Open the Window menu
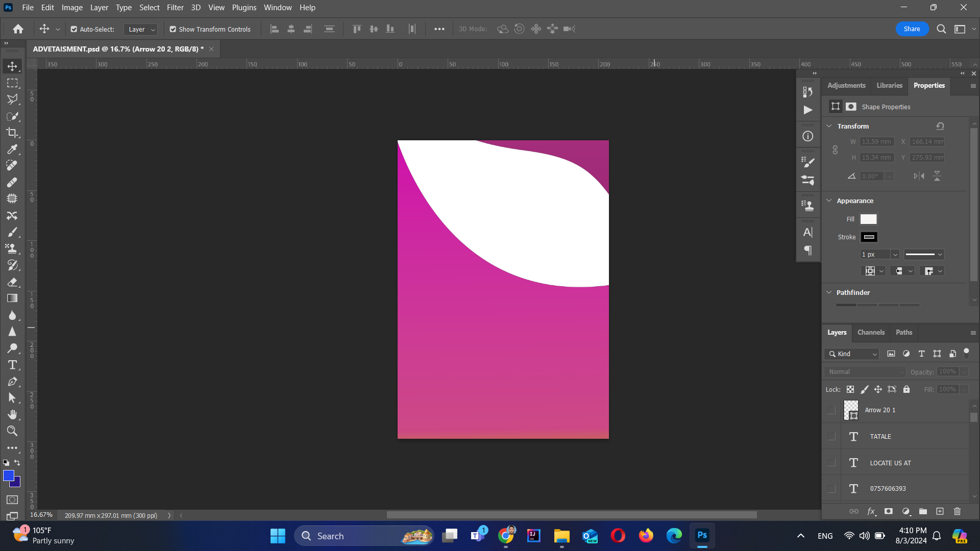 click(278, 8)
